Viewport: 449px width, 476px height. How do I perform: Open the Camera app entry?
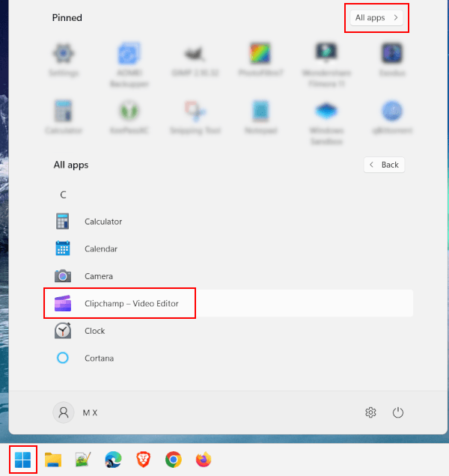[x=228, y=276]
